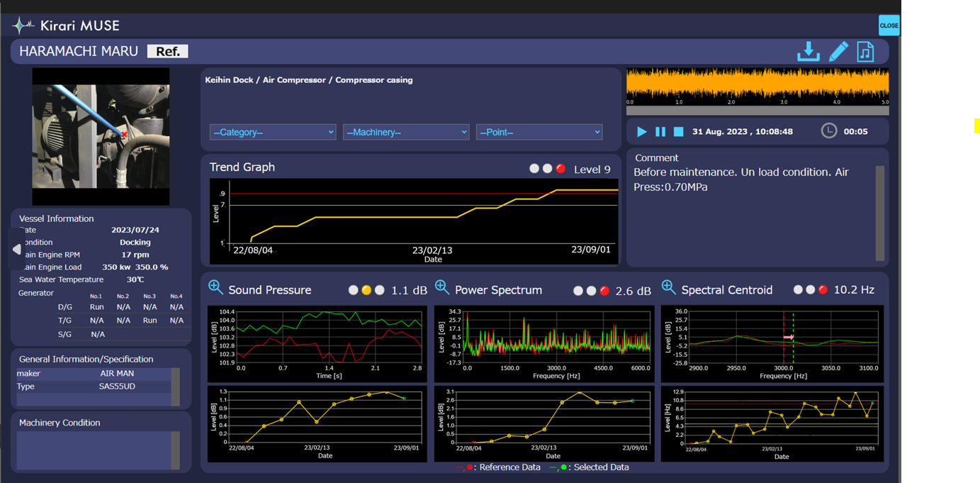The width and height of the screenshot is (980, 483).
Task: Click the pencil edit icon
Action: [x=838, y=52]
